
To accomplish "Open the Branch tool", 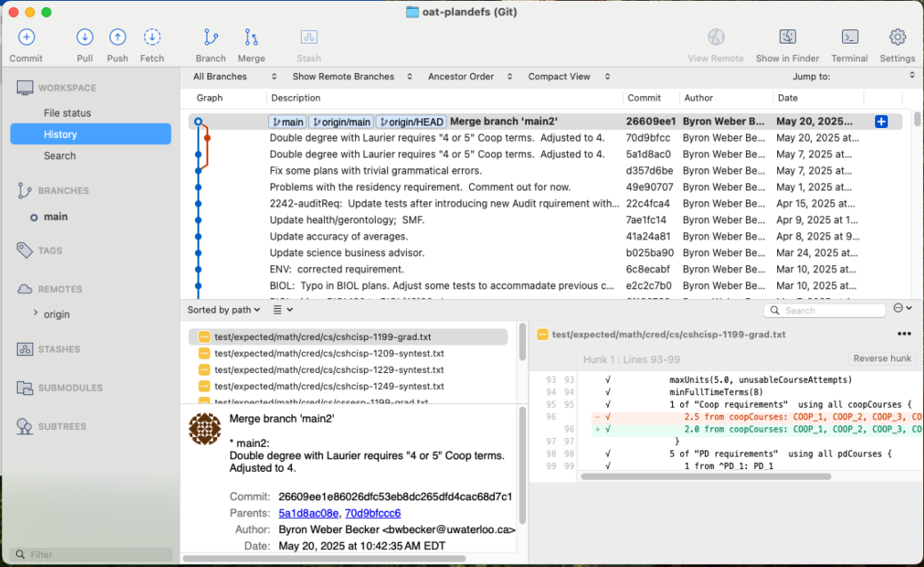I will pyautogui.click(x=211, y=37).
